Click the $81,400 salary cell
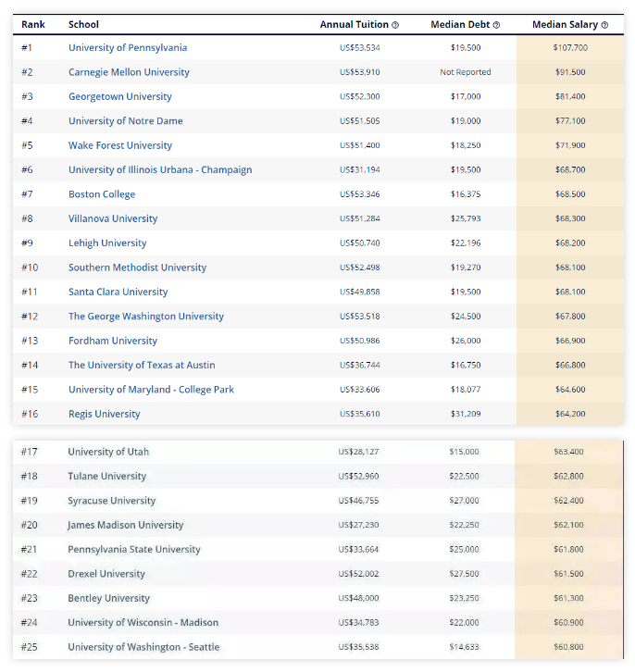Viewport: 635px width, 672px height. coord(570,96)
